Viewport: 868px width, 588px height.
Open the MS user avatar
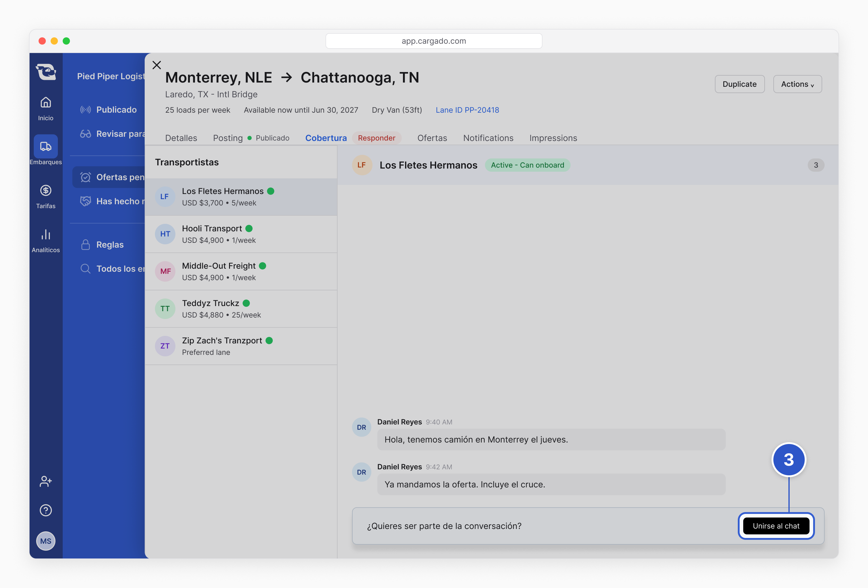(46, 541)
